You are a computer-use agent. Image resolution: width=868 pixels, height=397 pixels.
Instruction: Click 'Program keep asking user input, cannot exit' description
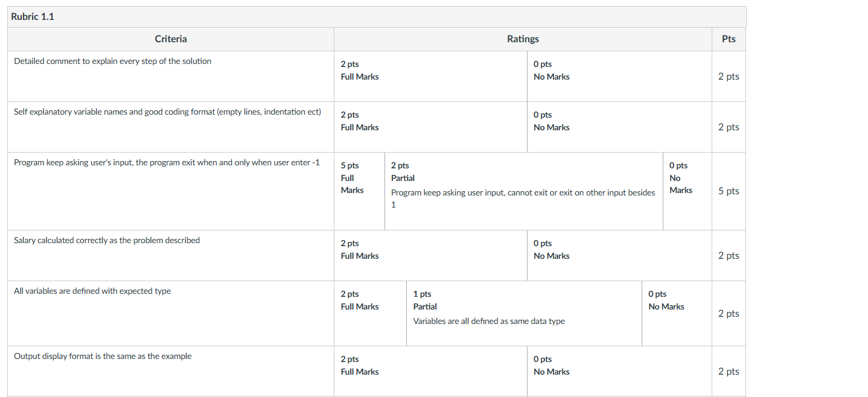523,198
